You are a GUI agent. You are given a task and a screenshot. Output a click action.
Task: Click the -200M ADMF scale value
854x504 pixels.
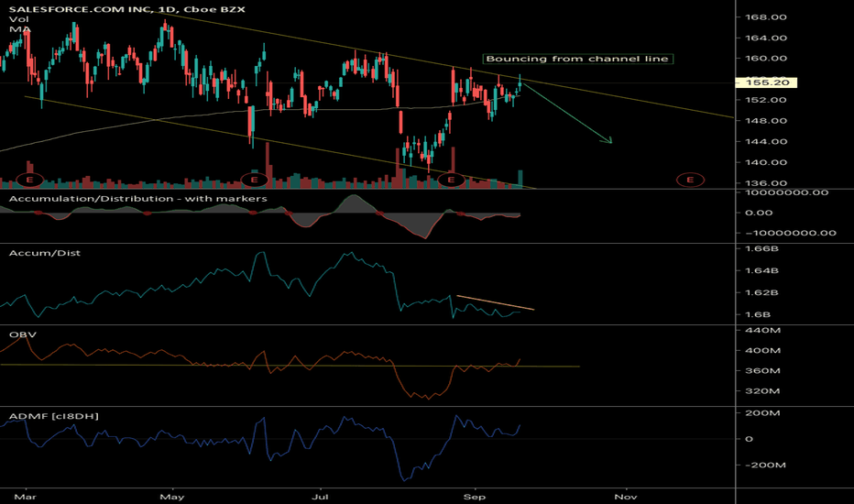click(x=765, y=465)
